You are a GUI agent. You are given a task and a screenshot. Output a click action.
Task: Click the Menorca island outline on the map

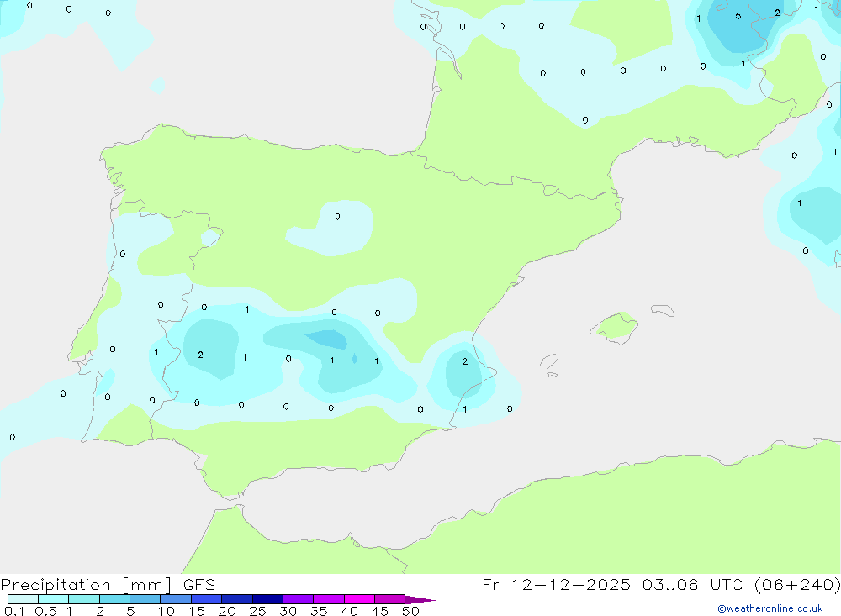663,310
